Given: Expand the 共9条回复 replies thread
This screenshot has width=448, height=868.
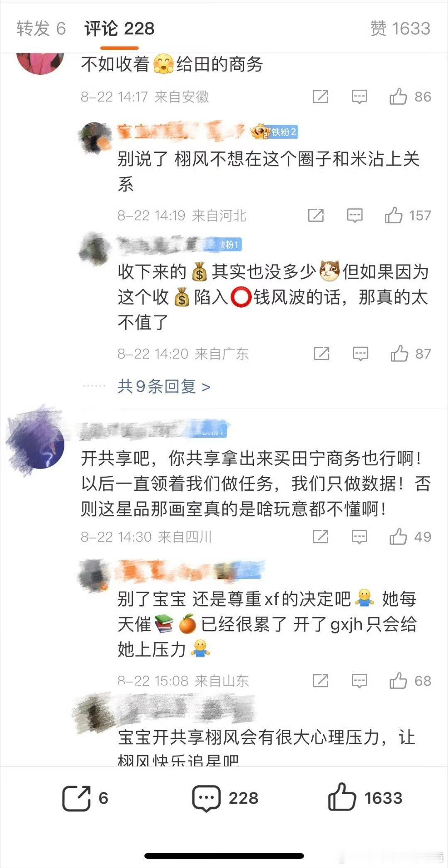Looking at the screenshot, I should pyautogui.click(x=164, y=386).
